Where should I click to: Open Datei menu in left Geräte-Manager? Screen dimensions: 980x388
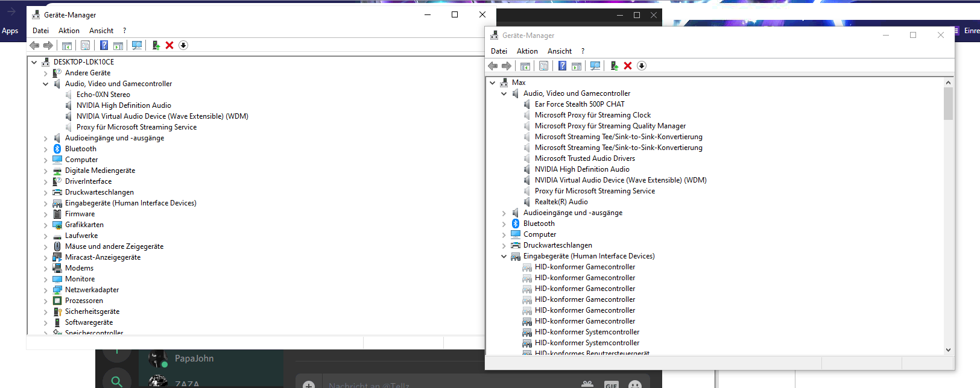point(40,31)
